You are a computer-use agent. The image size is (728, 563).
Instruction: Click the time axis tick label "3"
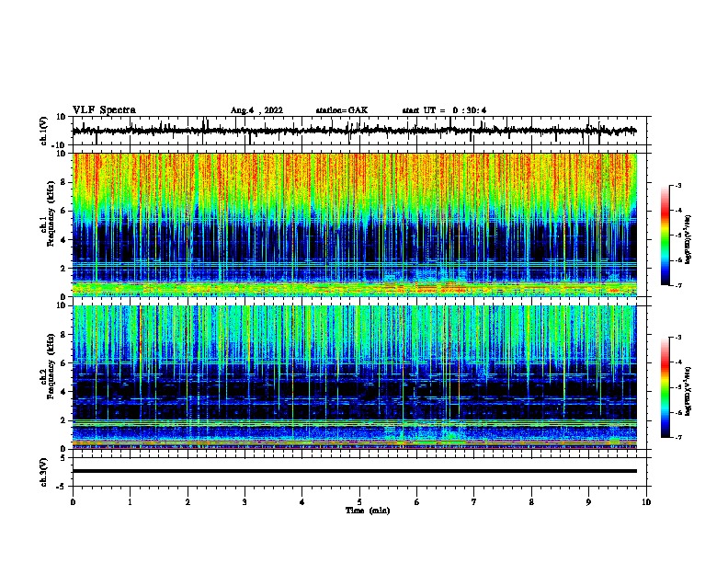point(245,502)
